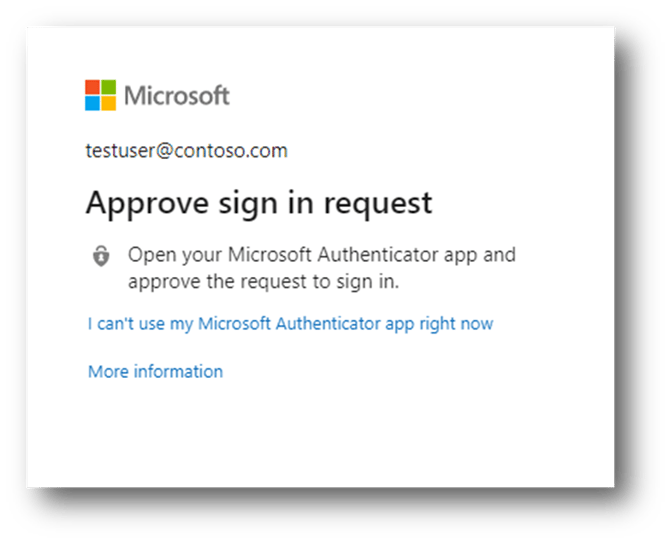670x543 pixels.
Task: Click the "testuser" username part of the email
Action: 116,151
